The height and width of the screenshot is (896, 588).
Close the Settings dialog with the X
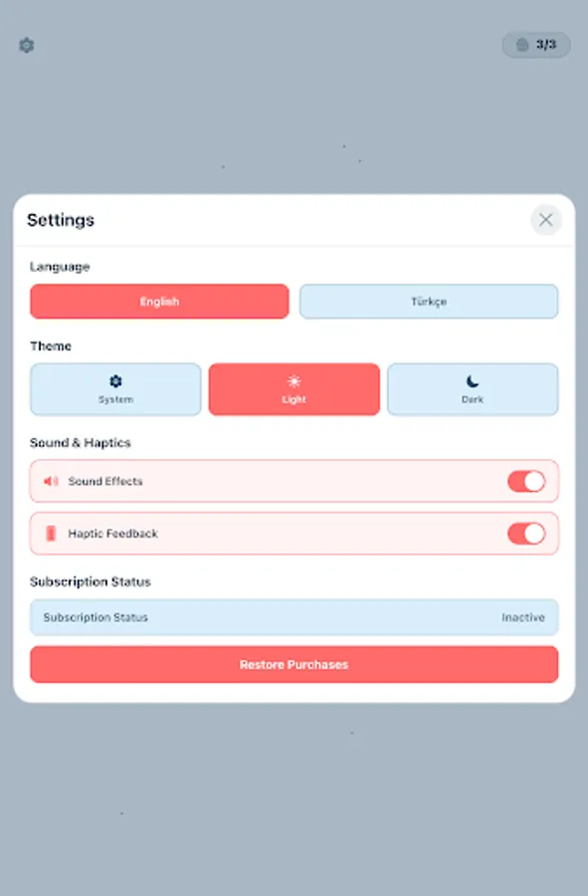[545, 220]
